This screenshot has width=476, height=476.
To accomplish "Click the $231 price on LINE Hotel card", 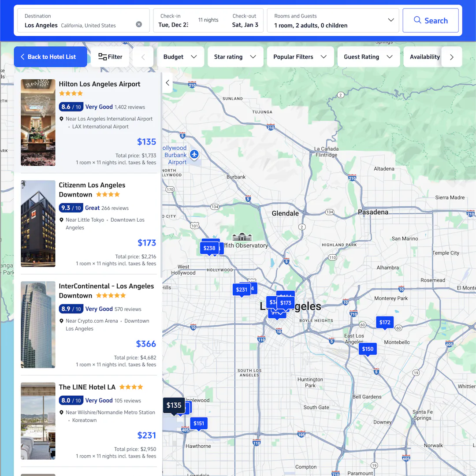I will pos(147,435).
